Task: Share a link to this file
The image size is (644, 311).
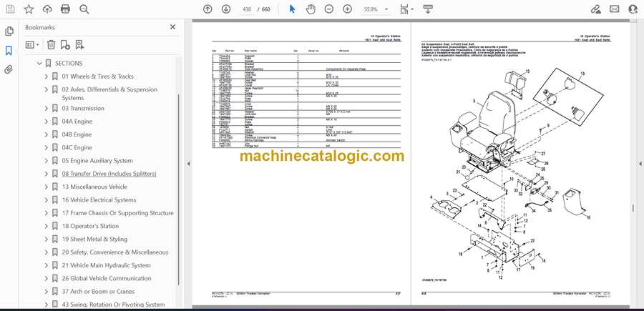Action: click(x=595, y=9)
